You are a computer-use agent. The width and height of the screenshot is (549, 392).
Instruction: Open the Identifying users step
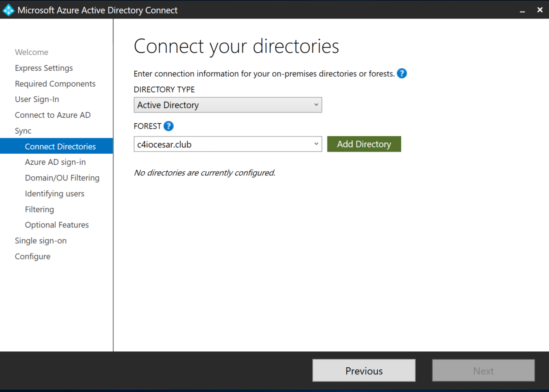click(x=55, y=193)
